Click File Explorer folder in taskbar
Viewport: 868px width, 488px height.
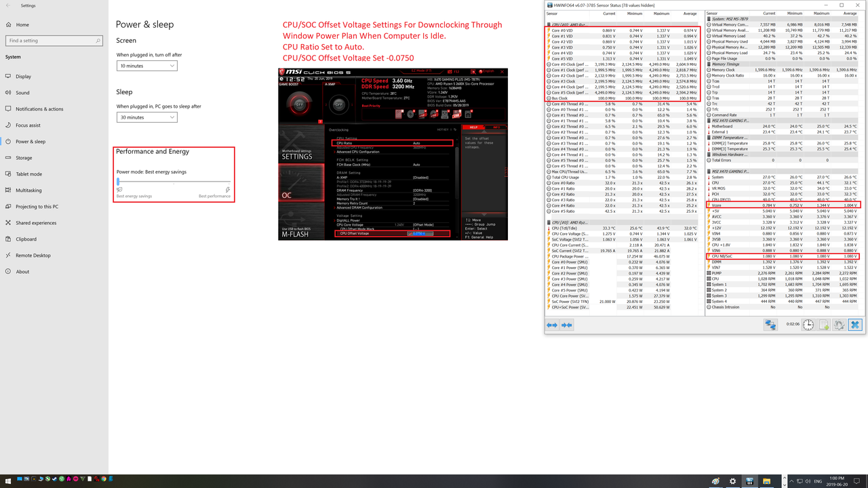pyautogui.click(x=766, y=481)
